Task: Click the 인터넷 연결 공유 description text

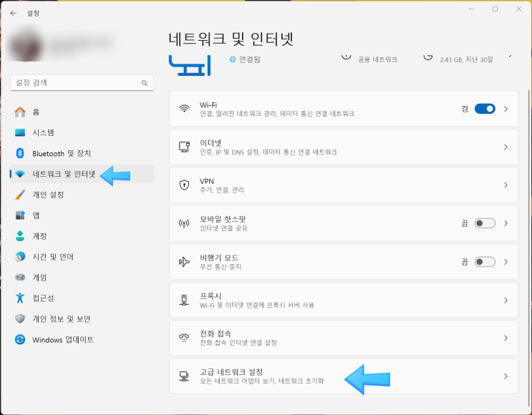Action: point(223,228)
